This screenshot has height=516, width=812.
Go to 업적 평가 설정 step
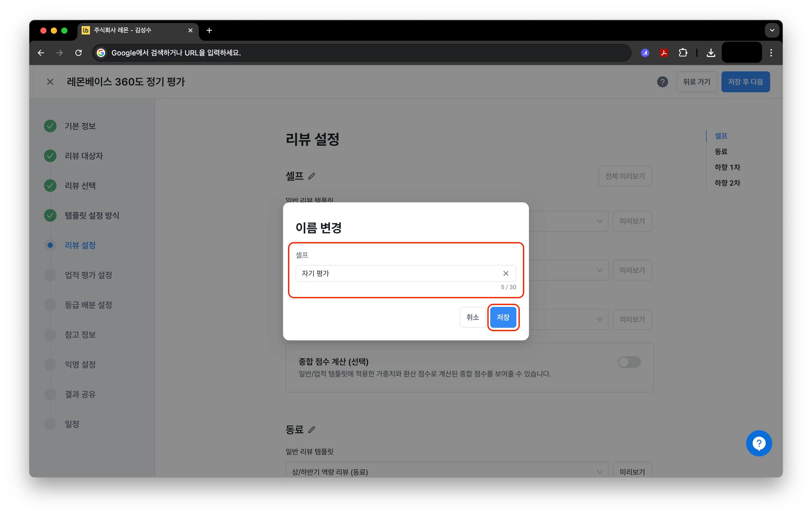(88, 275)
